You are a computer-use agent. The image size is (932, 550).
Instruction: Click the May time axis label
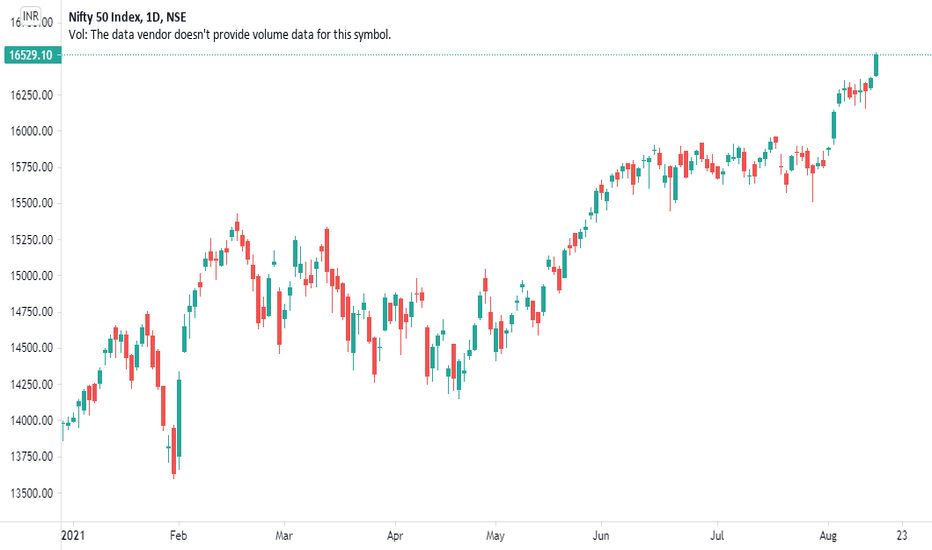[495, 535]
